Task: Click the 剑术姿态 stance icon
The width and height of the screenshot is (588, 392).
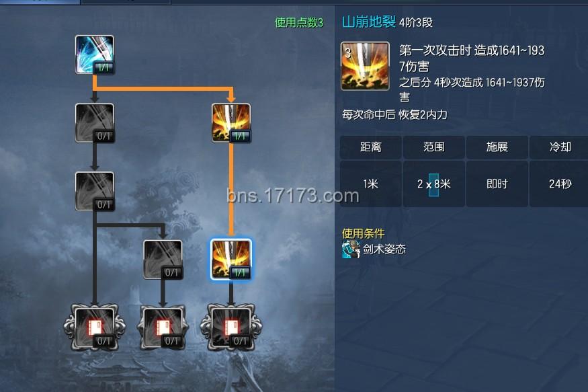Action: coord(351,249)
